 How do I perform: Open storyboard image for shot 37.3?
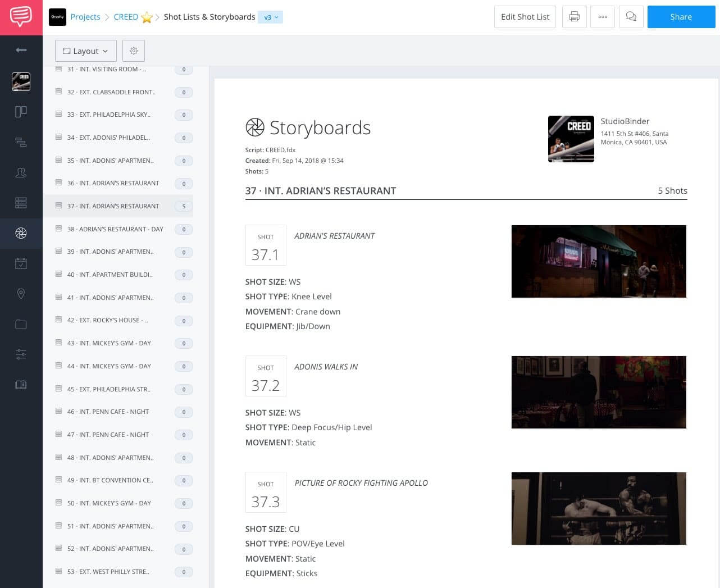pyautogui.click(x=599, y=508)
